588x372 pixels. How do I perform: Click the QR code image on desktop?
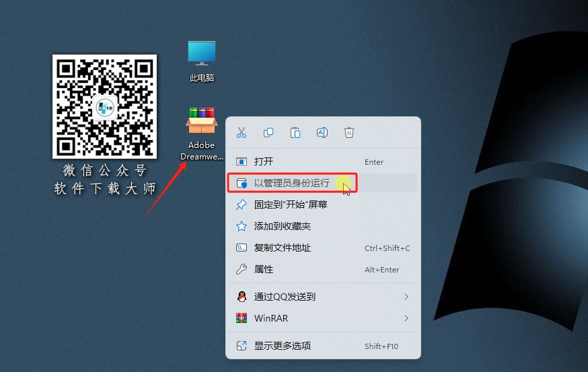coord(105,106)
